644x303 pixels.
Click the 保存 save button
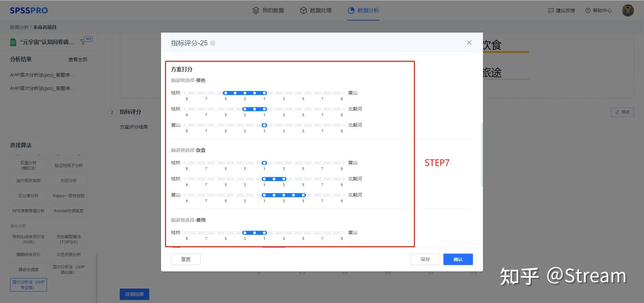click(x=425, y=259)
